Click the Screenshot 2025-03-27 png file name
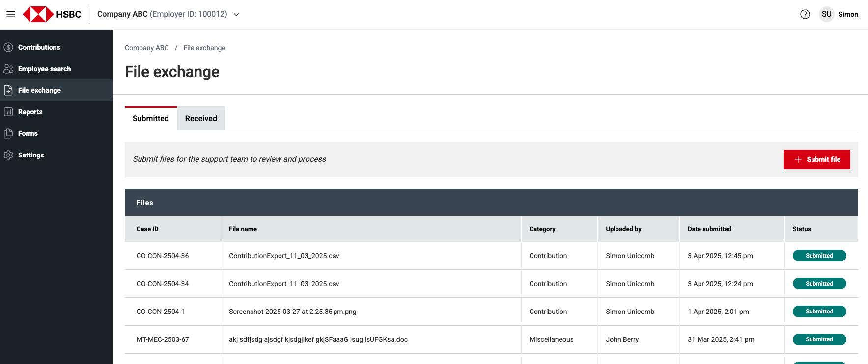Viewport: 868px width, 364px height. [293, 312]
